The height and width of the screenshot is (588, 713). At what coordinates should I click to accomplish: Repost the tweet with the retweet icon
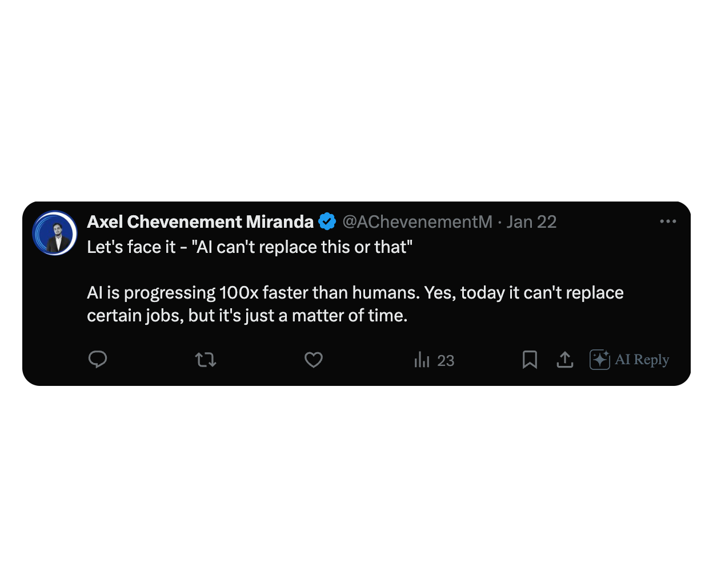(206, 360)
